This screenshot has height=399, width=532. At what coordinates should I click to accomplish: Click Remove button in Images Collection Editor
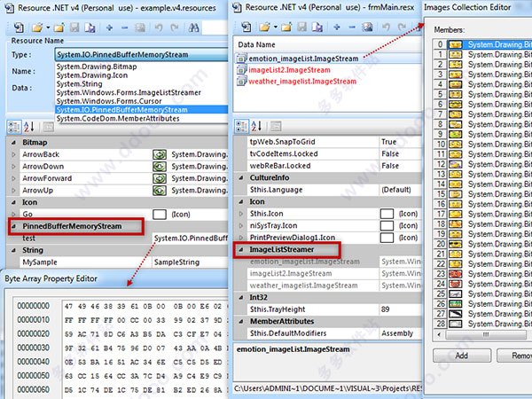pyautogui.click(x=514, y=356)
